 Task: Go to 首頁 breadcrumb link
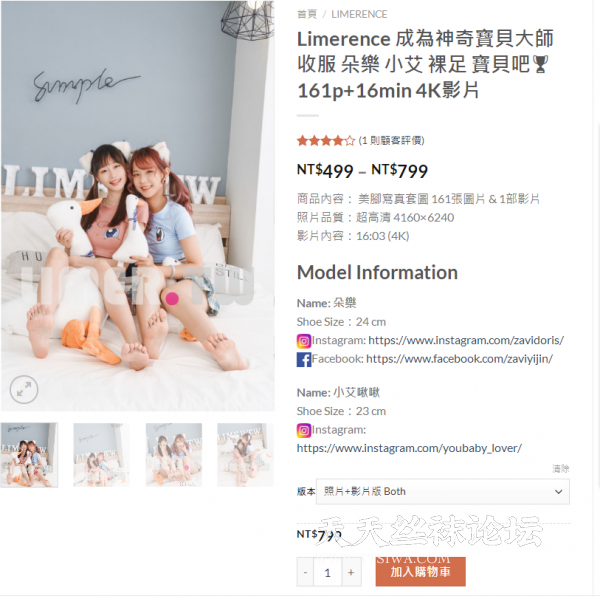(307, 14)
